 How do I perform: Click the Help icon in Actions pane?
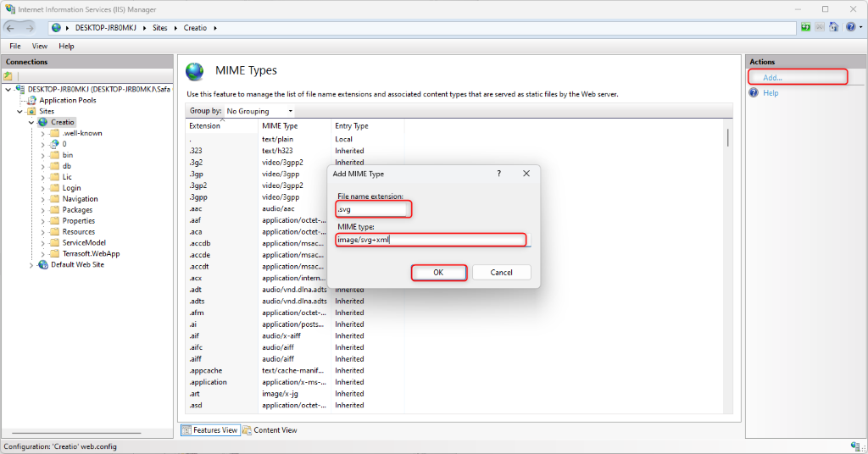point(754,93)
